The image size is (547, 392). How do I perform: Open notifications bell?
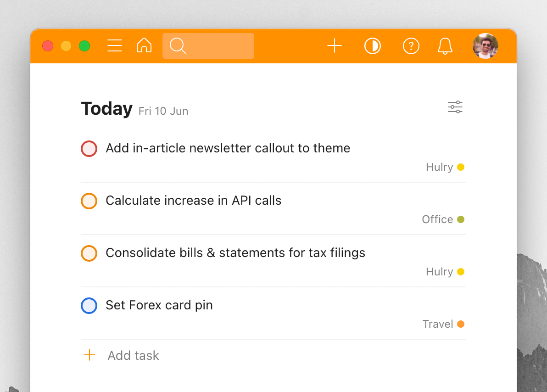[x=445, y=46]
